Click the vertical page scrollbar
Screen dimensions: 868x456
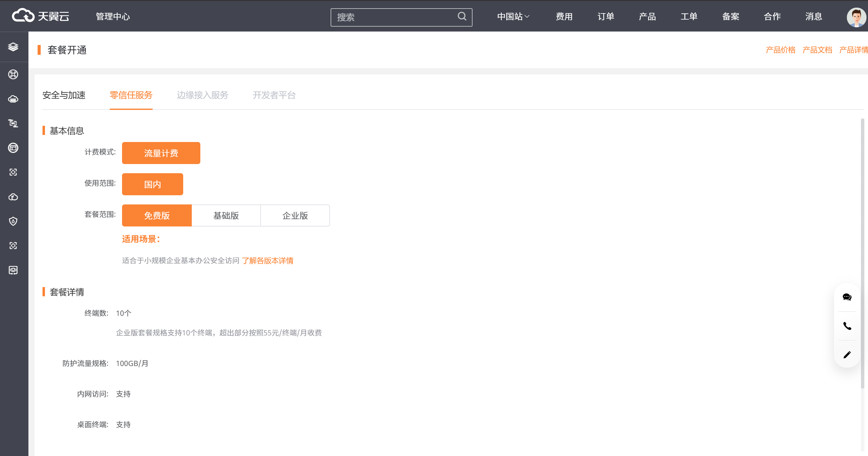(862, 253)
